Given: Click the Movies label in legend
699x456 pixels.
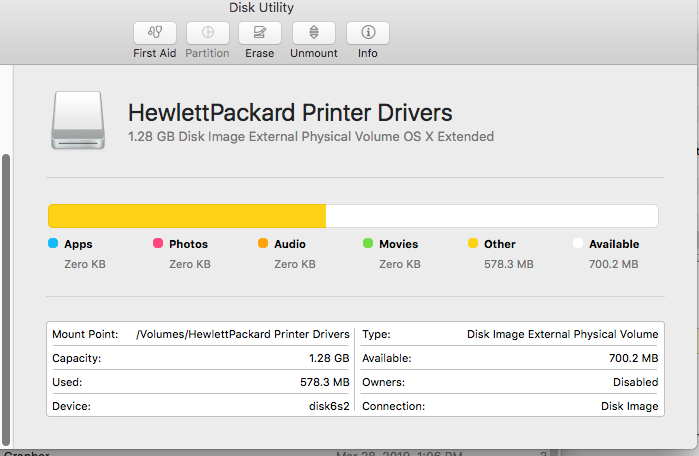Looking at the screenshot, I should [399, 244].
